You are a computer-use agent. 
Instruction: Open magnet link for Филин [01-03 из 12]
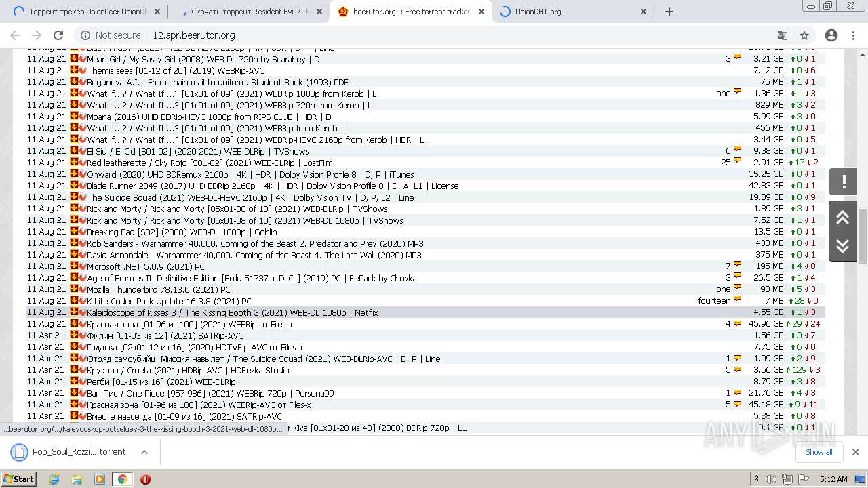coord(83,335)
